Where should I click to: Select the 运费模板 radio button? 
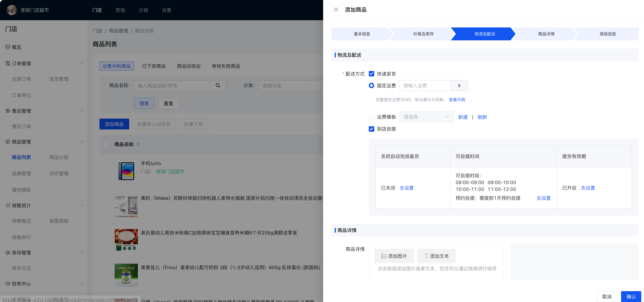point(371,117)
